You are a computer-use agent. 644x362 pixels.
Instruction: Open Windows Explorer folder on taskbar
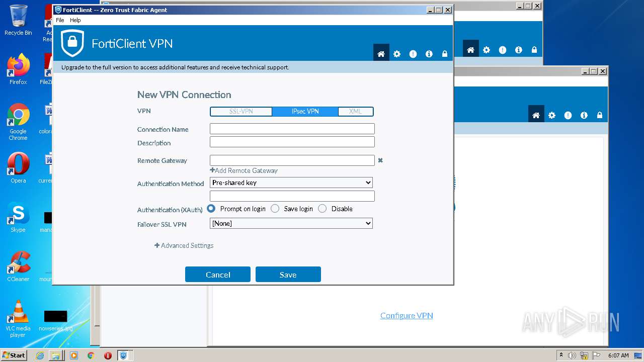[56, 355]
